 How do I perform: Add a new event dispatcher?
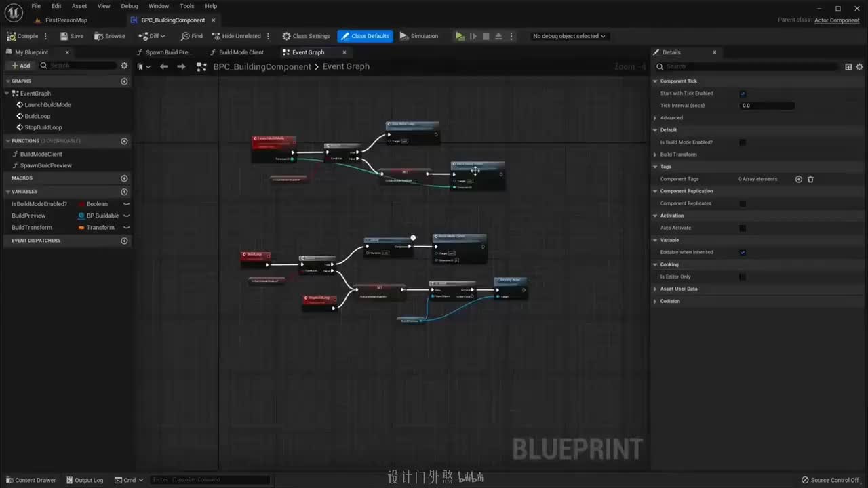[124, 241]
